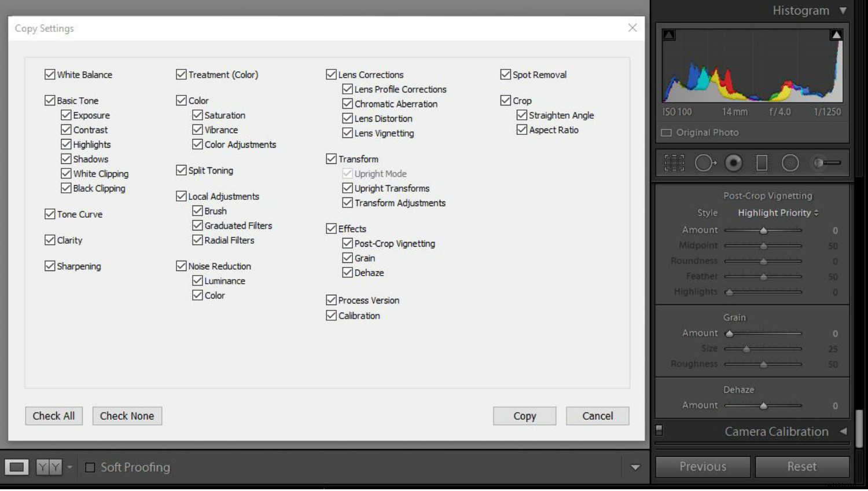Click the highlight clipping indicator on the histogram
868x491 pixels.
(x=836, y=34)
